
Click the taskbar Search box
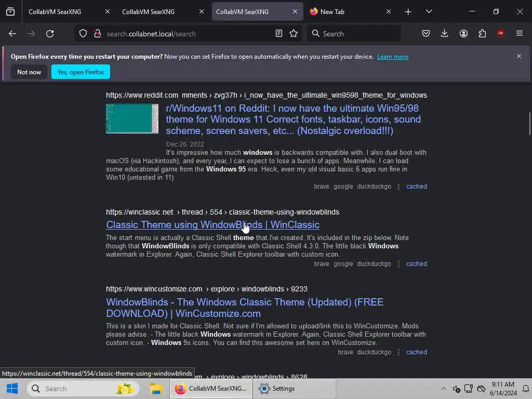(x=83, y=389)
